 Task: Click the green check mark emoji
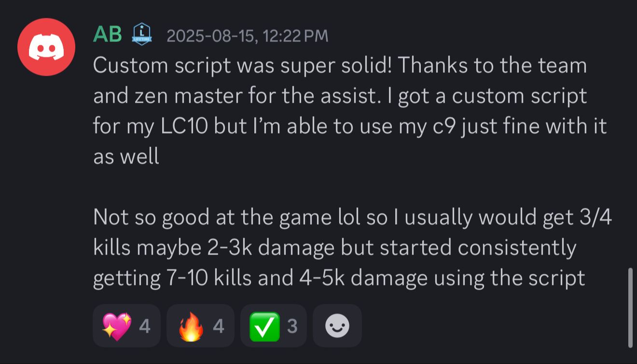click(x=264, y=326)
